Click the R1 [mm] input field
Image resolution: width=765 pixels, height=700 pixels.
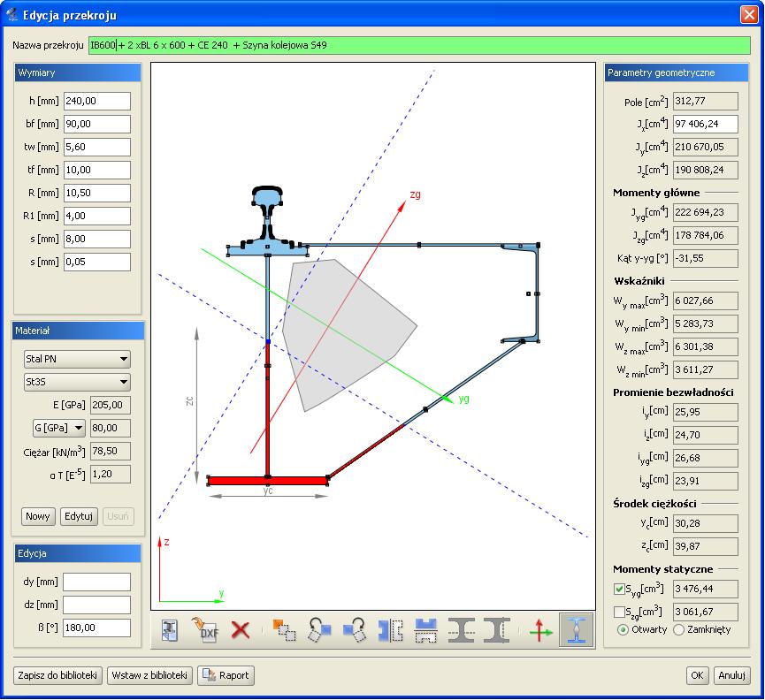(97, 216)
